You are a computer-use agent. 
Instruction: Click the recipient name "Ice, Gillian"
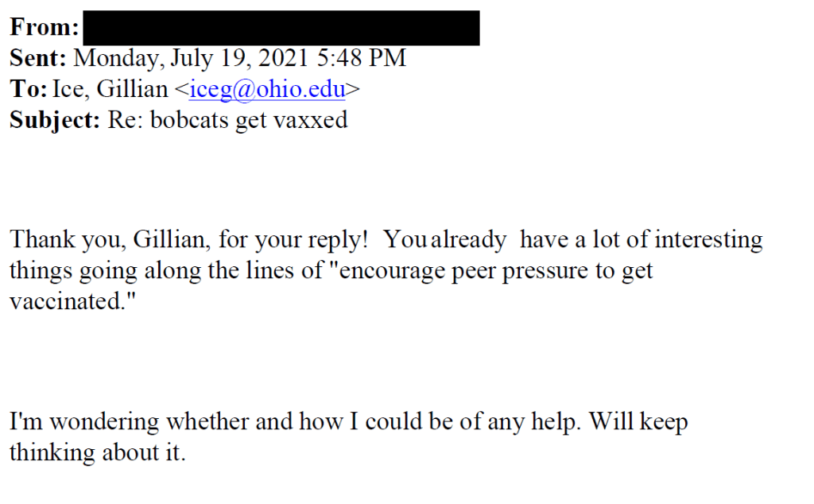(110, 89)
